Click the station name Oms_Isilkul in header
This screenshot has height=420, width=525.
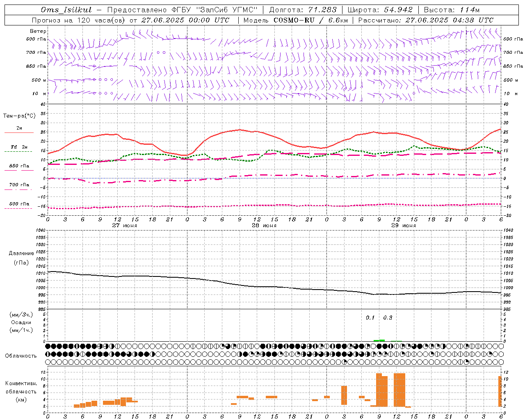tap(66, 10)
